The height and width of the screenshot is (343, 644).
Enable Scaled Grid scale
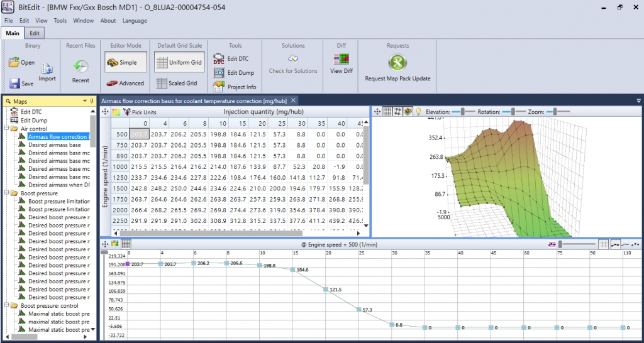[177, 84]
